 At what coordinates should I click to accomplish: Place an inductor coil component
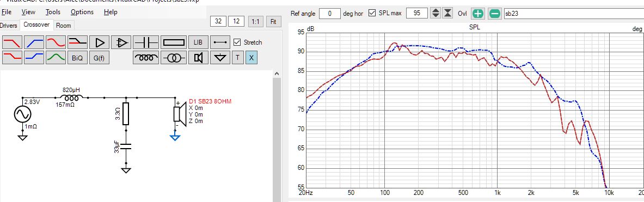146,58
